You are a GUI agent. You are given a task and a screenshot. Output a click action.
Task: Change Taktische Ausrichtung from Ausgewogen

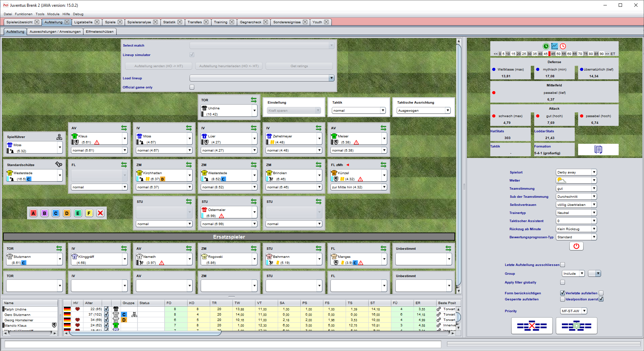click(448, 110)
